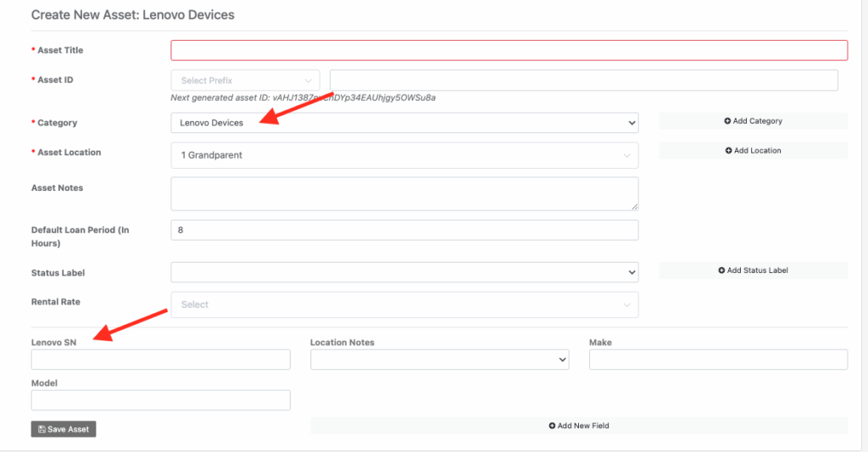The image size is (868, 452).
Task: Click the plus icon on Add Status Label
Action: 722,271
